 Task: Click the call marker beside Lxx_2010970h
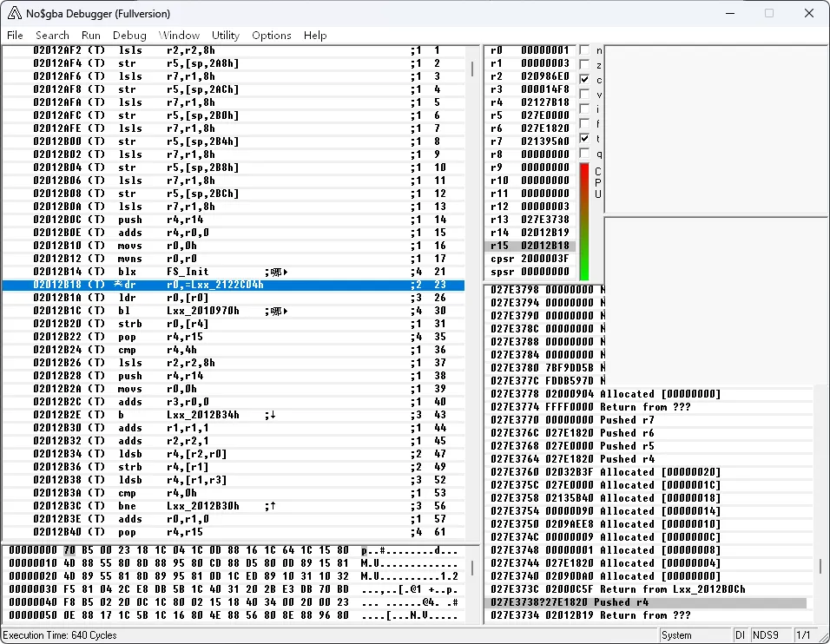pyautogui.click(x=278, y=311)
